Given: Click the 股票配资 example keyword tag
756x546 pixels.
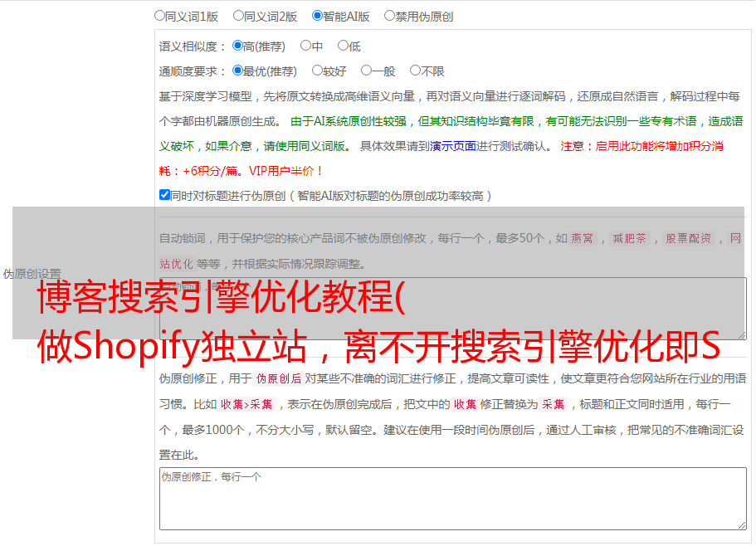Looking at the screenshot, I should point(689,238).
